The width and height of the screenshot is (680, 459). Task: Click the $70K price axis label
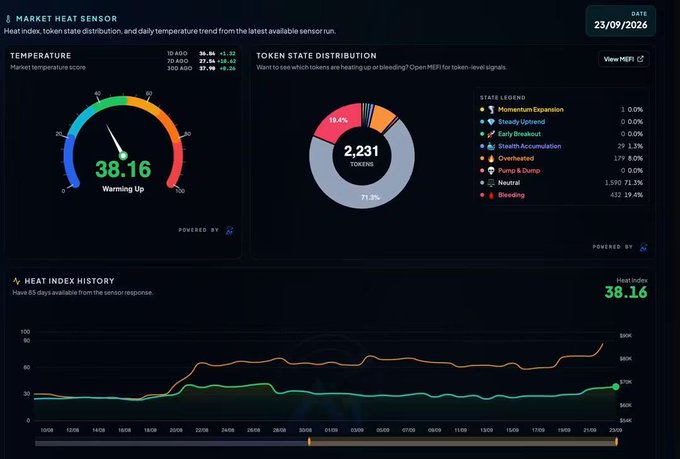[x=626, y=382]
